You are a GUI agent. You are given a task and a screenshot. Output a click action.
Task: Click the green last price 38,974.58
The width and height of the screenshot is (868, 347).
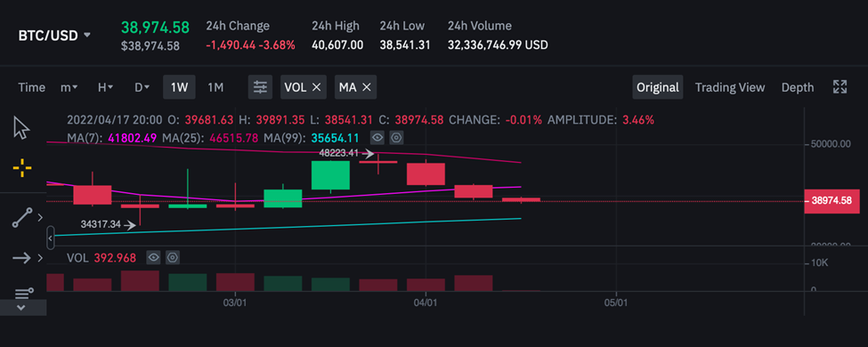pos(156,27)
